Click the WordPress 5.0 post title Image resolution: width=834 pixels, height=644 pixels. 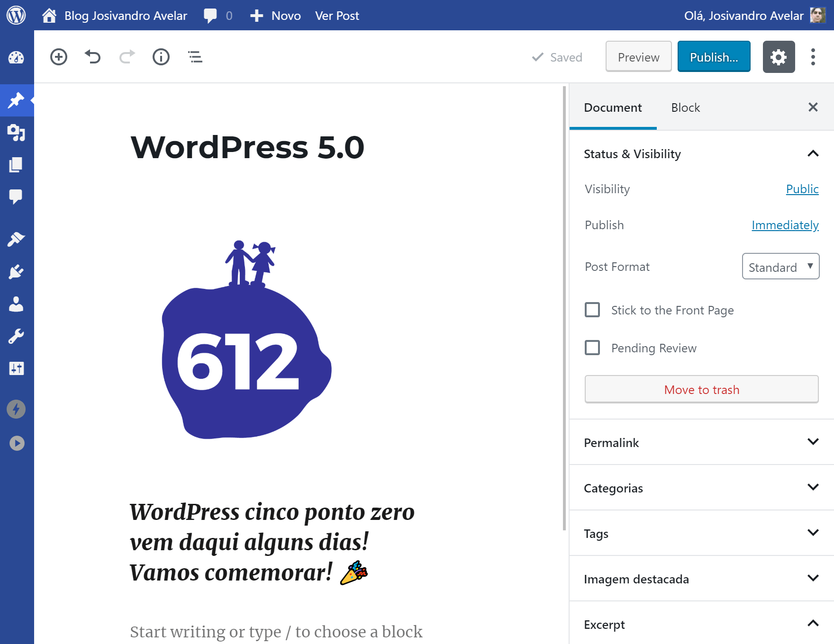247,147
